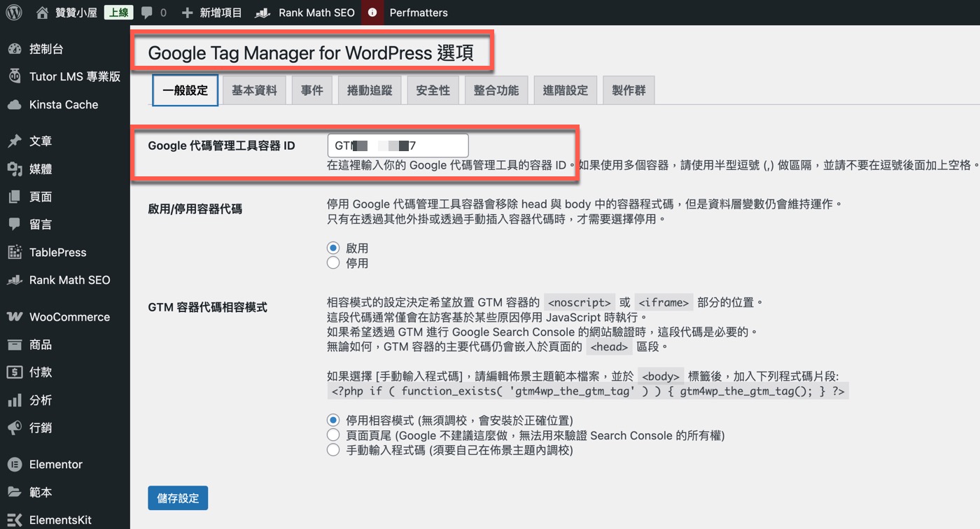The height and width of the screenshot is (529, 980).
Task: Click the 留言 comment icon in sidebar
Action: click(x=15, y=225)
